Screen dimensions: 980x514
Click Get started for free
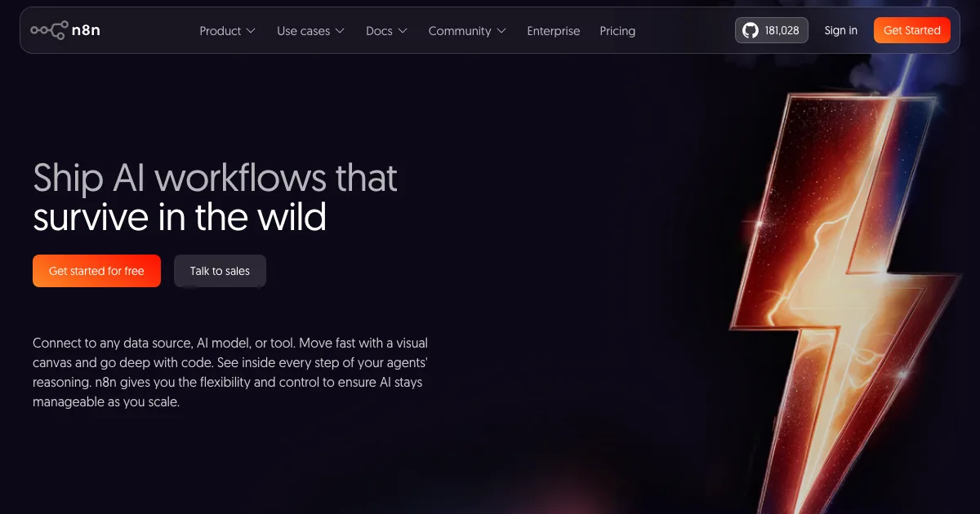click(96, 271)
